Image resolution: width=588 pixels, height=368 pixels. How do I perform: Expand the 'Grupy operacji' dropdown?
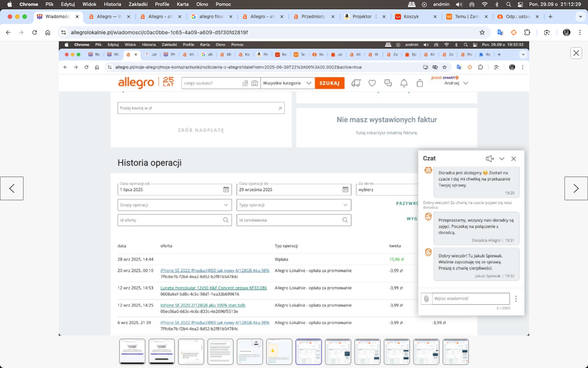(174, 205)
